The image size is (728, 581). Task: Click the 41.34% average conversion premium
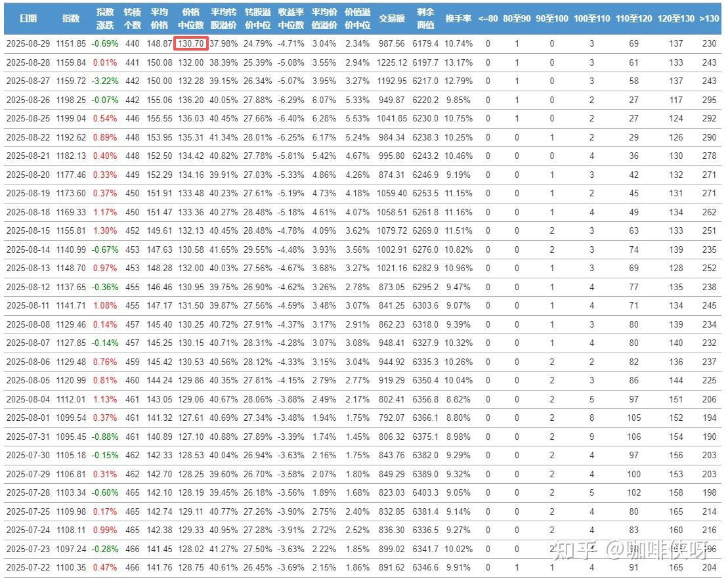(223, 137)
